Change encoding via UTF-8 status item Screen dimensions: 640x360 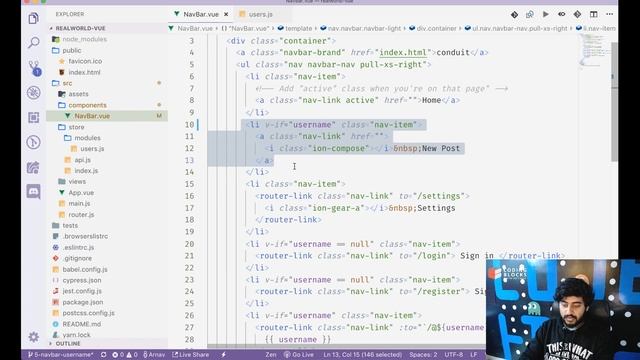click(x=453, y=355)
